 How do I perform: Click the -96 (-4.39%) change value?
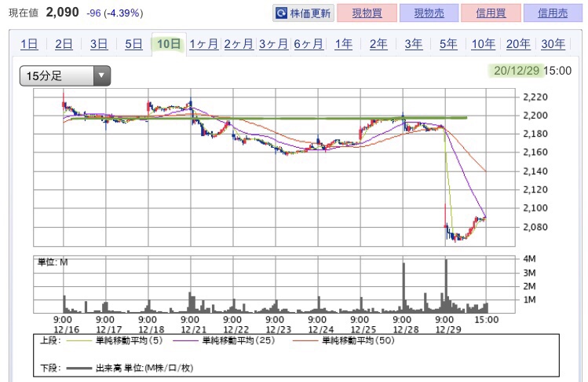tap(115, 13)
